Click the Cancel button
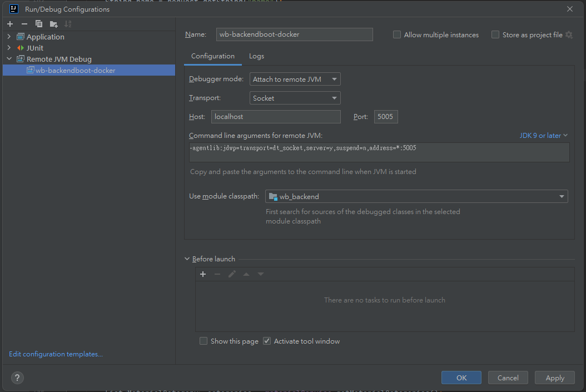 pos(508,378)
